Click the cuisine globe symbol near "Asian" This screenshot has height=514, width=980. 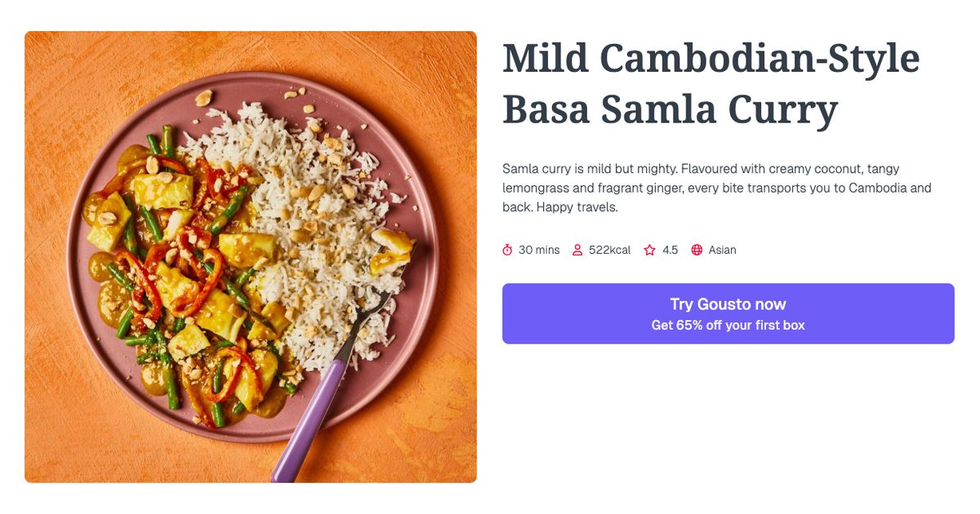click(x=696, y=250)
